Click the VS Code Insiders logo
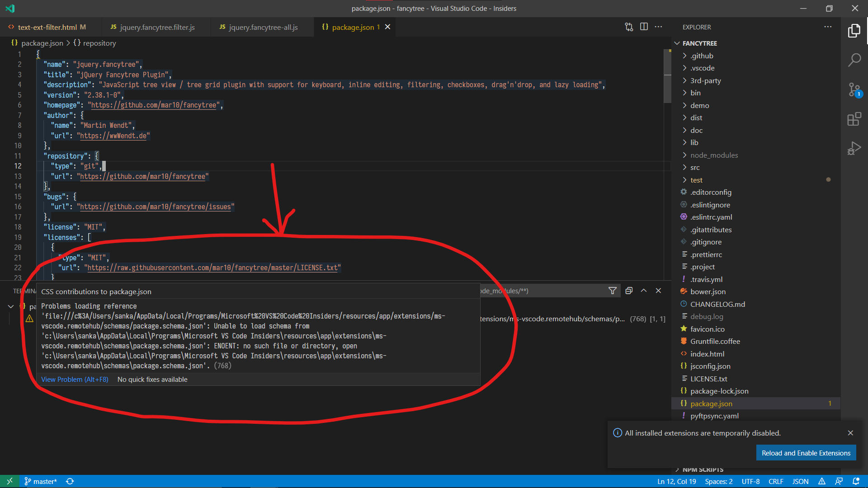The height and width of the screenshot is (488, 868). coord(10,8)
